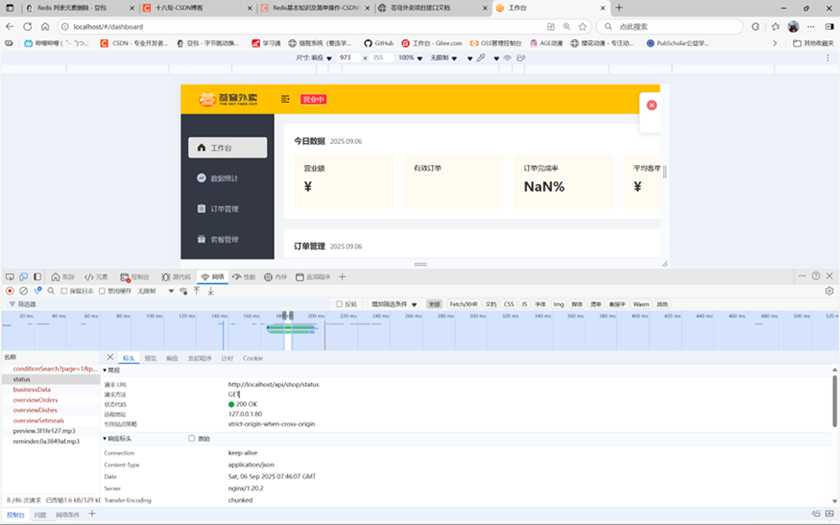Collapse the General section triangle
Image resolution: width=840 pixels, height=525 pixels.
(x=105, y=370)
